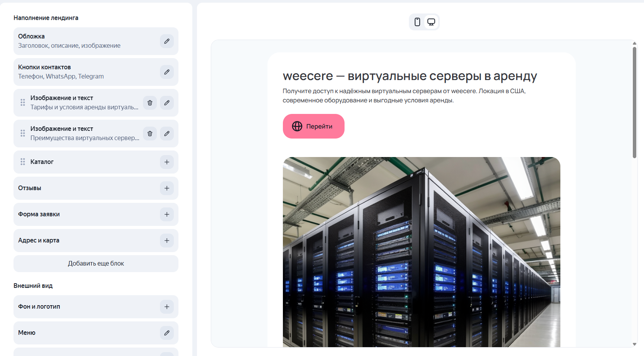Click the weecere headline in the preview
The width and height of the screenshot is (644, 356).
(x=410, y=76)
